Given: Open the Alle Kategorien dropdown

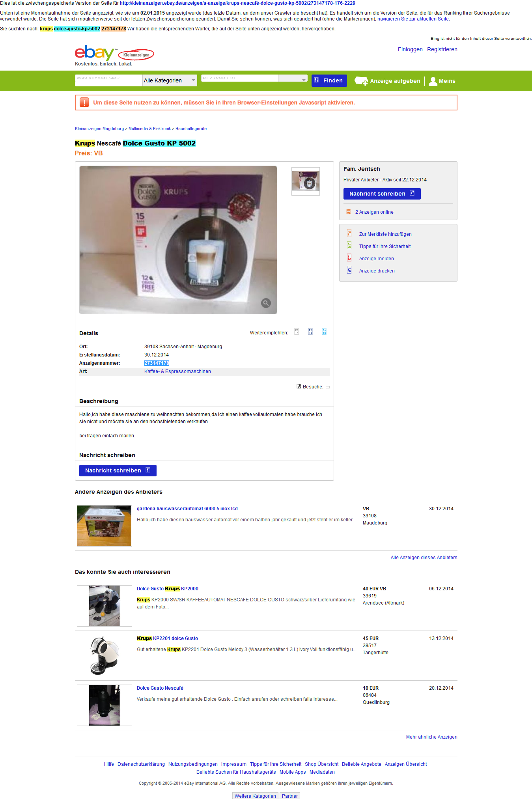Looking at the screenshot, I should click(170, 80).
